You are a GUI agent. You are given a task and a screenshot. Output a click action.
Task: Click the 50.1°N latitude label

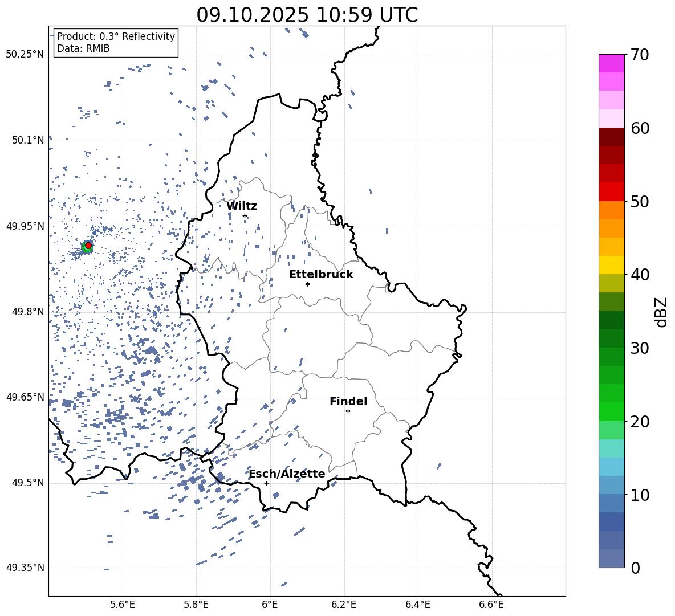(28, 140)
